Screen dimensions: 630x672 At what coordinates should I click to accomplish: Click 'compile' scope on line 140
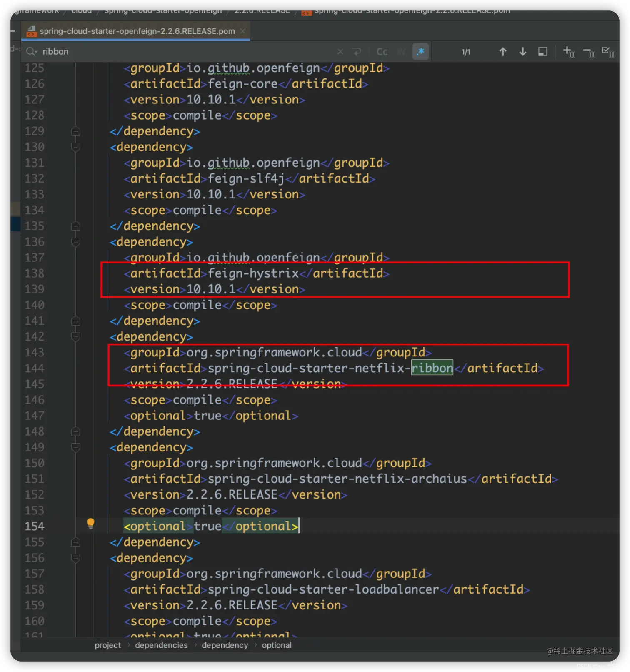(197, 305)
